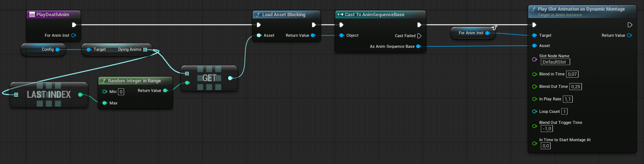
Task: Click the PlayDeathAnim exec output pin
Action: tap(74, 25)
